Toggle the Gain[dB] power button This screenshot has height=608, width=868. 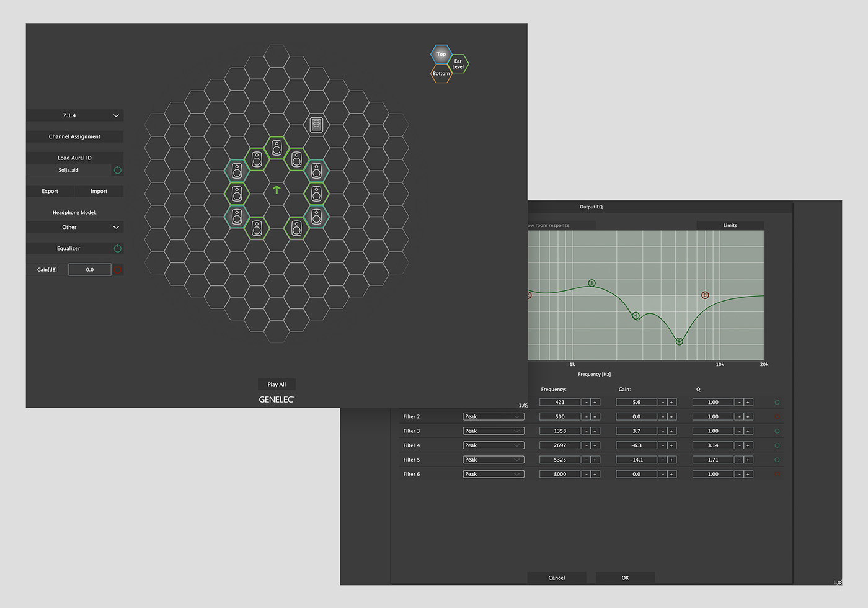(118, 270)
